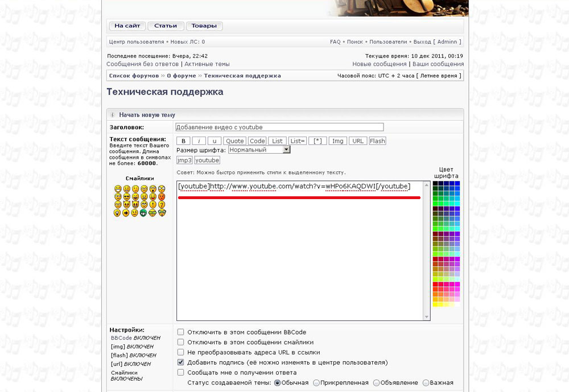569x392 pixels.
Task: Enable 'Сообщать мне о получении ответа'
Action: (180, 373)
